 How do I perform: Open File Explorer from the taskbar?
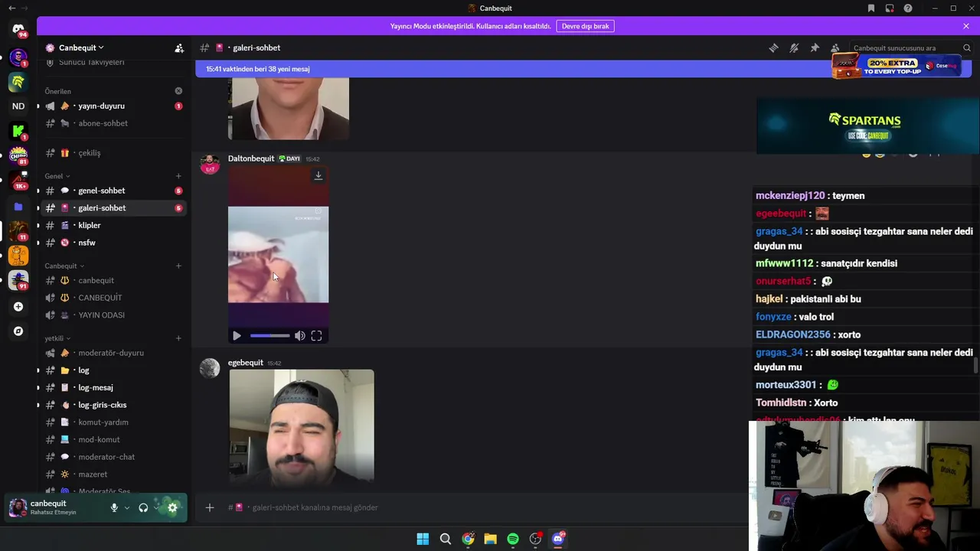coord(490,539)
